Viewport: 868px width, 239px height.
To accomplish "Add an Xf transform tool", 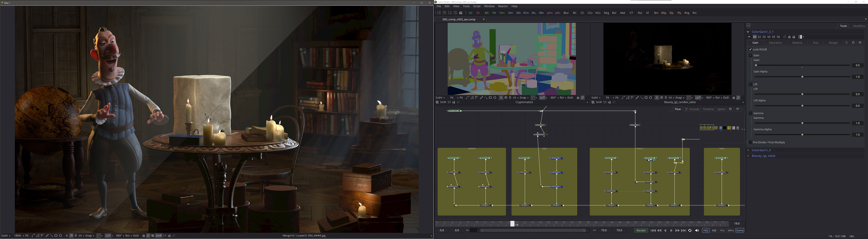I will [x=647, y=13].
